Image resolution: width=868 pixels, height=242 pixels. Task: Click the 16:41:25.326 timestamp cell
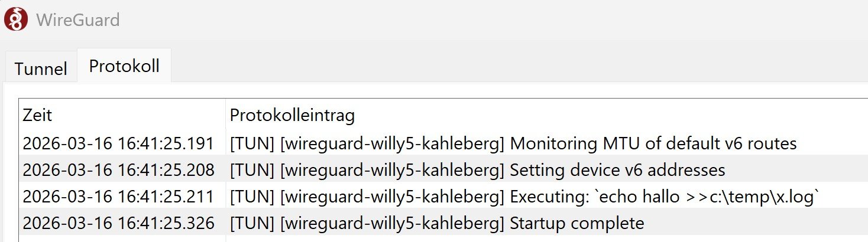point(118,224)
